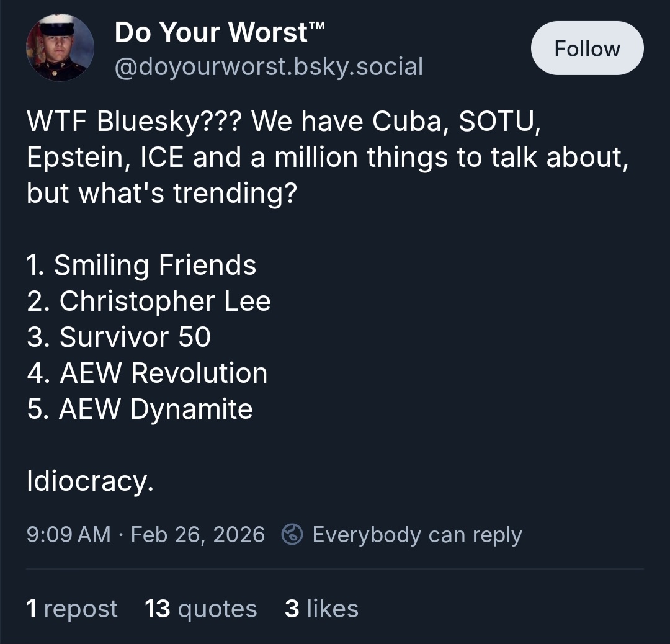Click the "WTF Bluesky???" opening text
This screenshot has width=670, height=644.
pos(135,122)
